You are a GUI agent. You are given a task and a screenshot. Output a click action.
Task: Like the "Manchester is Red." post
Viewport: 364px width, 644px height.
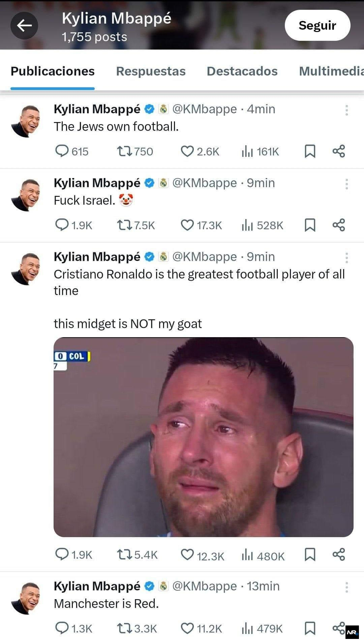(187, 628)
